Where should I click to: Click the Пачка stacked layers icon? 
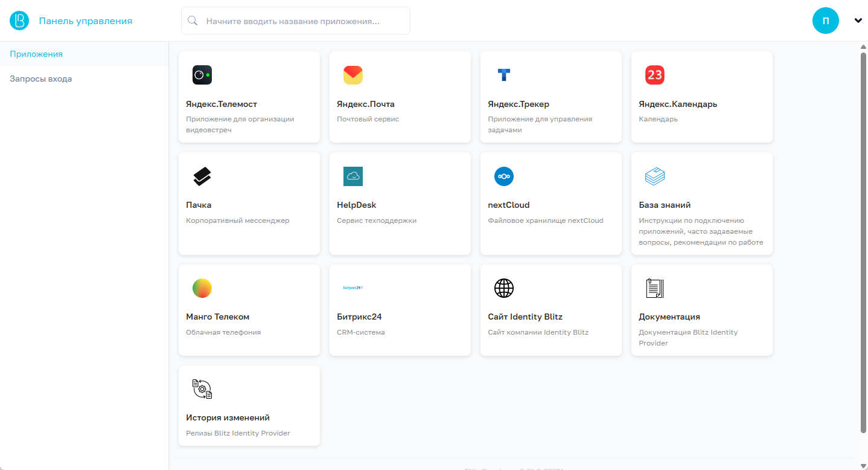pos(202,176)
